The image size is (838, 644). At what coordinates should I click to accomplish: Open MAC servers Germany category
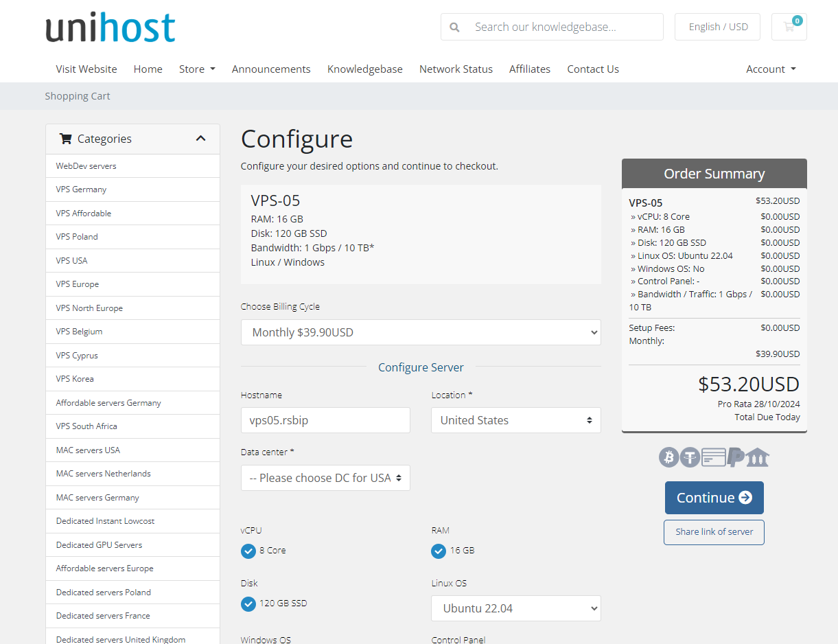pos(132,498)
